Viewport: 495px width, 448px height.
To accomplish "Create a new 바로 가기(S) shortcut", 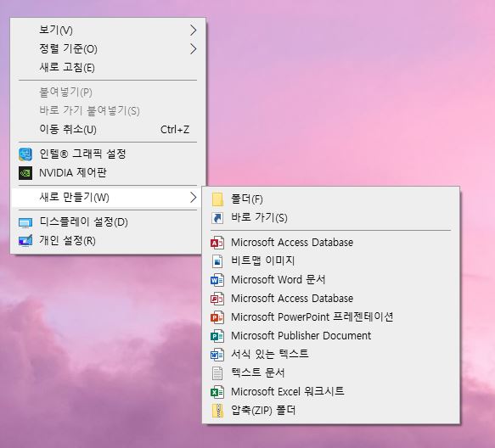I will pos(331,218).
